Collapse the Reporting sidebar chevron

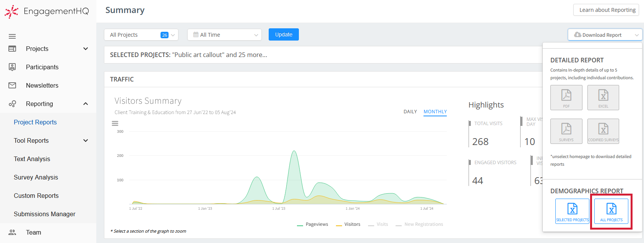pyautogui.click(x=86, y=104)
